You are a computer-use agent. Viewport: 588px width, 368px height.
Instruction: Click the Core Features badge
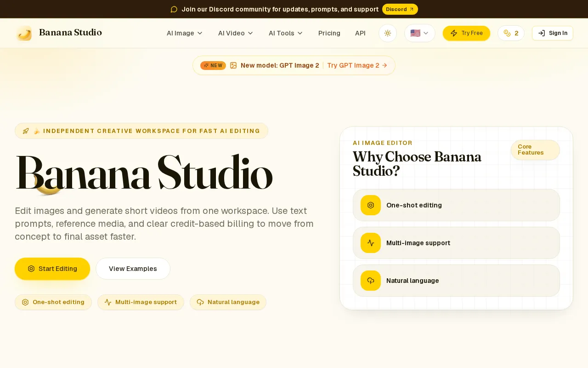coord(535,150)
